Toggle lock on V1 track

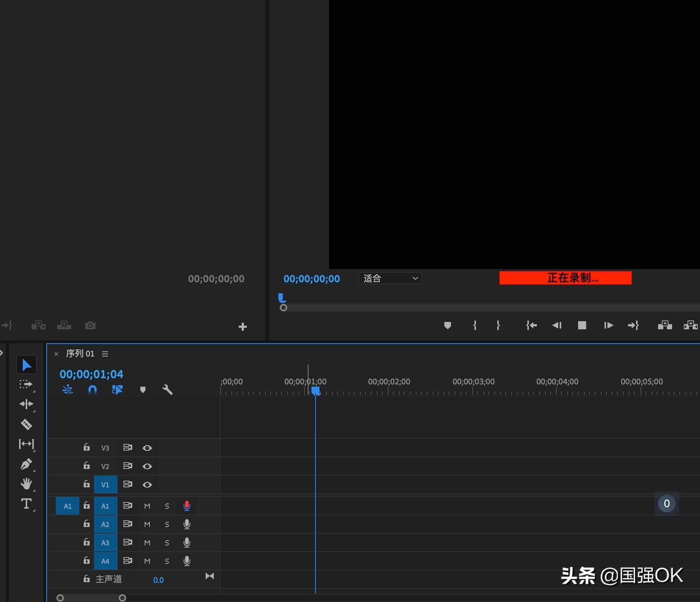pyautogui.click(x=86, y=484)
